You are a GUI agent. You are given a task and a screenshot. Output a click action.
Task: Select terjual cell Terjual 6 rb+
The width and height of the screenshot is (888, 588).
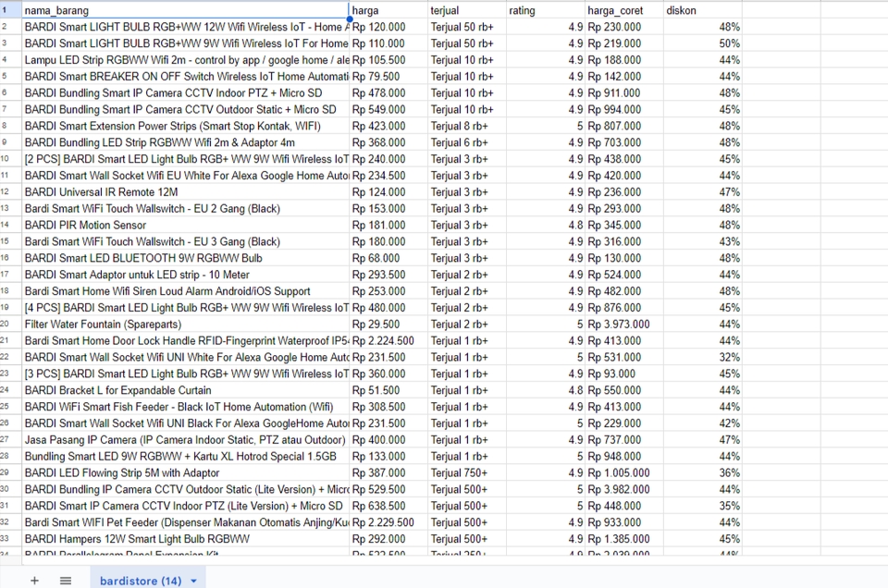click(x=467, y=142)
